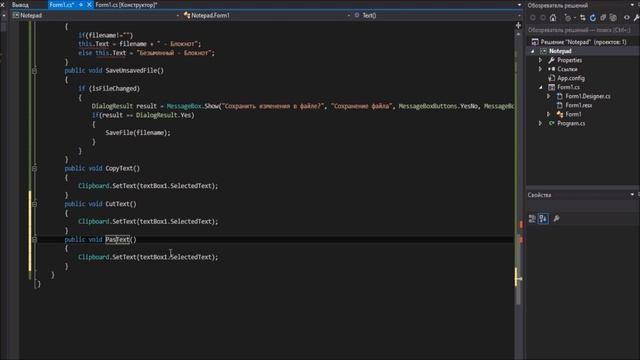Click References icon beside Ссылки
This screenshot has height=360, width=640.
coord(551,69)
